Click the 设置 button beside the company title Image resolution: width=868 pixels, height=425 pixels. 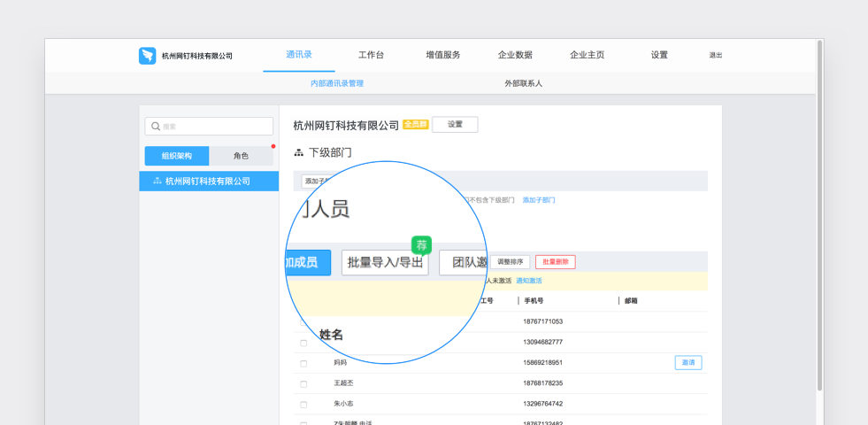point(455,125)
